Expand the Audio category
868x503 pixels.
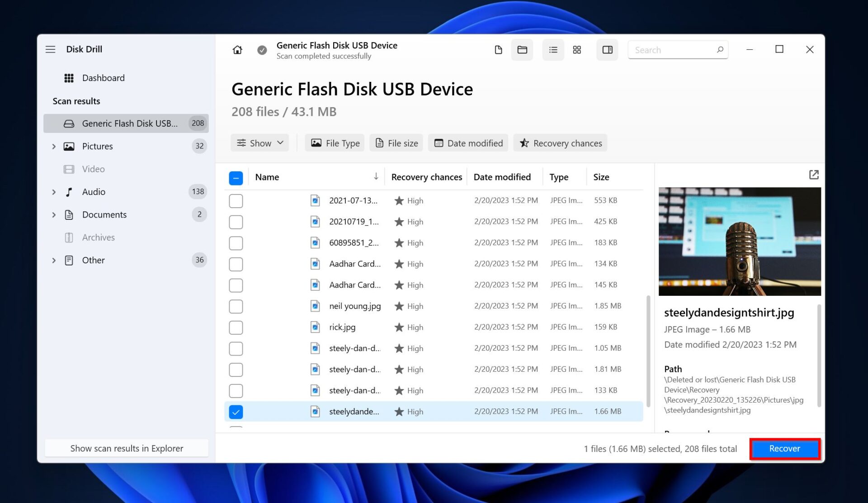54,192
